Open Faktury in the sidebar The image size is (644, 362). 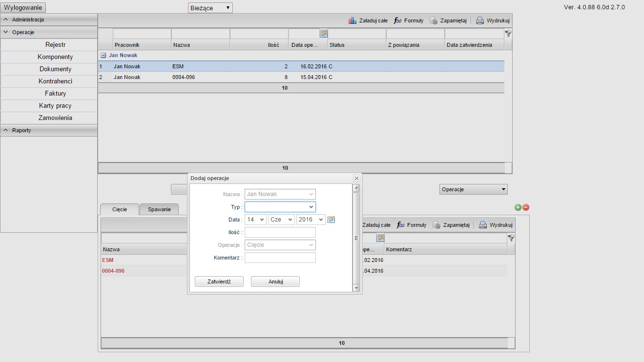pyautogui.click(x=56, y=94)
